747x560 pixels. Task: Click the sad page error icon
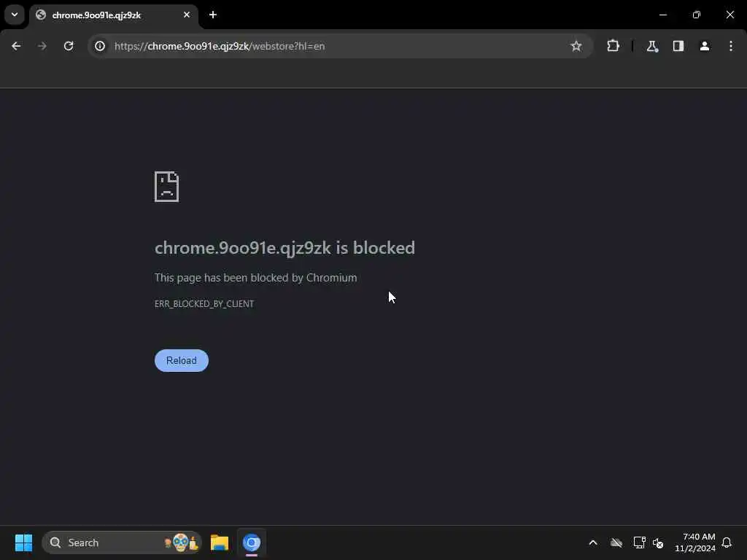coord(167,187)
